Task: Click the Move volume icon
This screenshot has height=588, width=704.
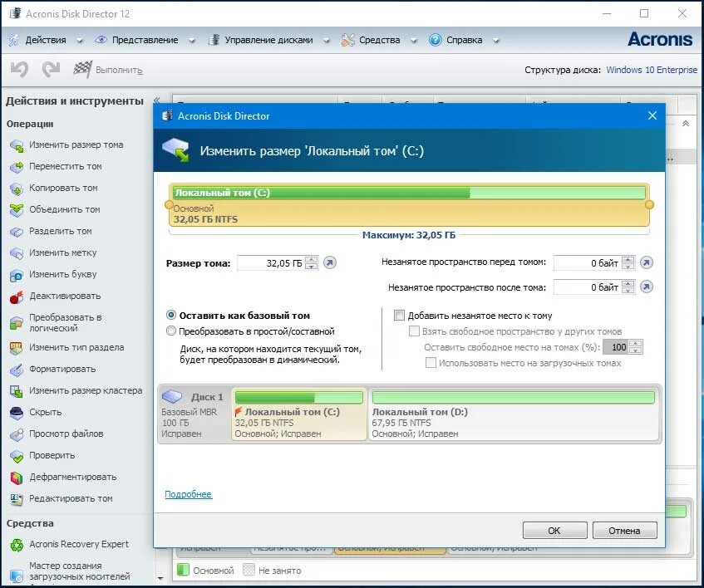Action: pyautogui.click(x=17, y=167)
